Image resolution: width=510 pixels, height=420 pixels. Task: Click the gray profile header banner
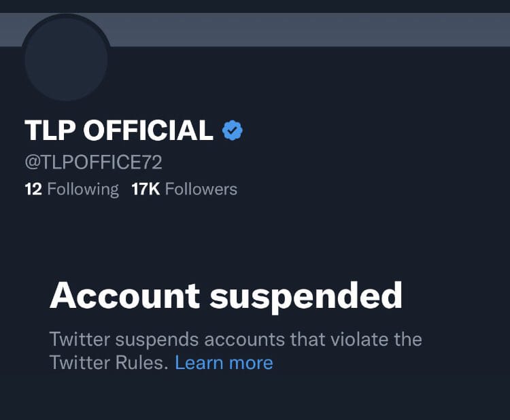tap(309, 30)
